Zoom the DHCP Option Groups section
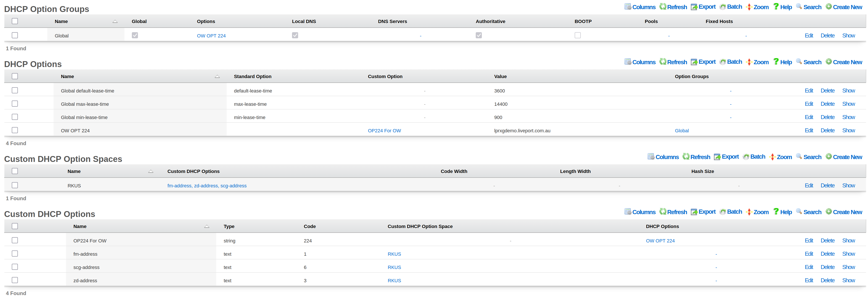This screenshot has width=868, height=299. point(757,7)
